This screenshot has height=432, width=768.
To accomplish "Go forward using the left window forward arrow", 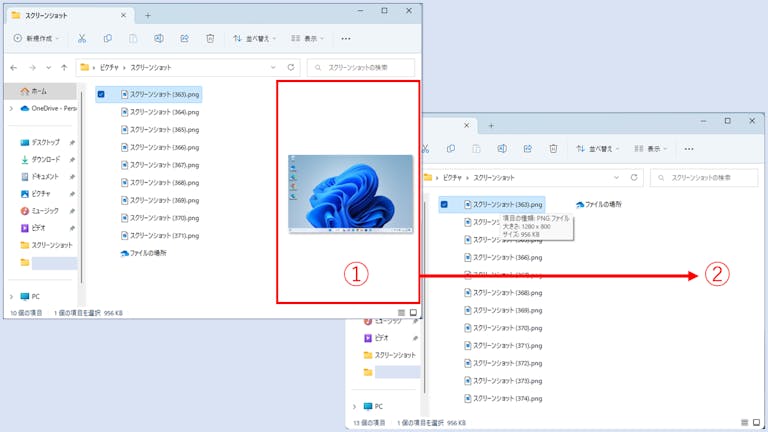I will pyautogui.click(x=32, y=68).
